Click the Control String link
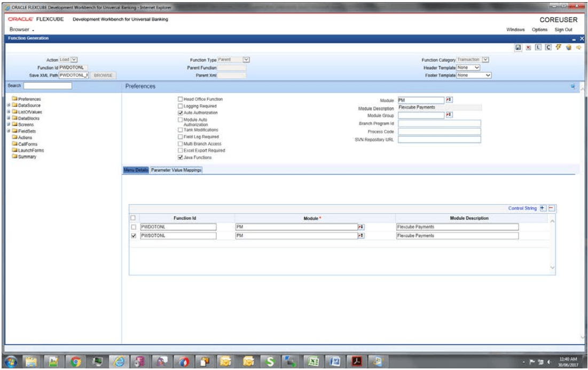Viewport: 588px width, 370px height. (522, 208)
